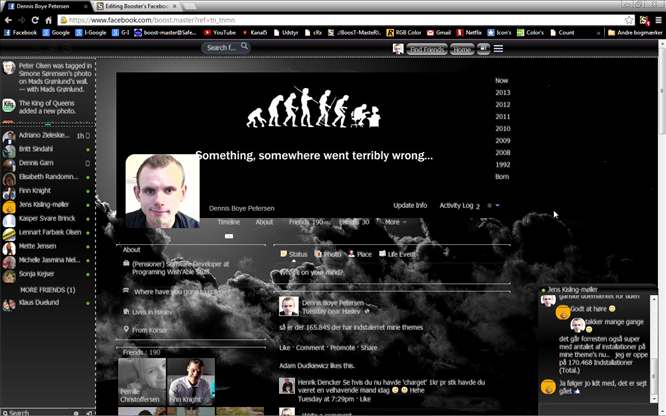Viewport: 666px width, 416px height.
Task: Click the Photo composer icon
Action: [x=318, y=254]
